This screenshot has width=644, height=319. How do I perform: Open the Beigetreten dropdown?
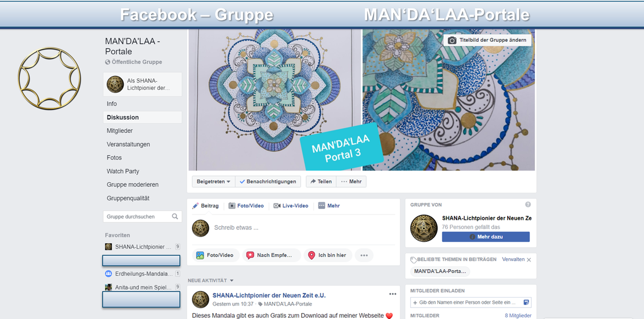pos(214,182)
